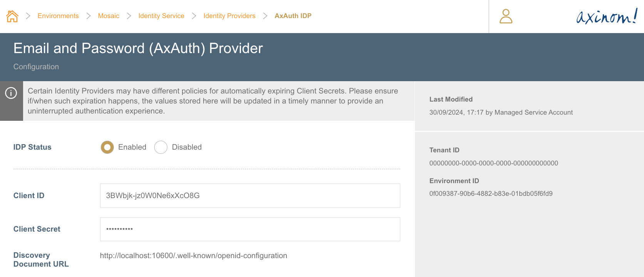The image size is (644, 277).
Task: Click the Discovery Document URL value
Action: click(x=193, y=256)
